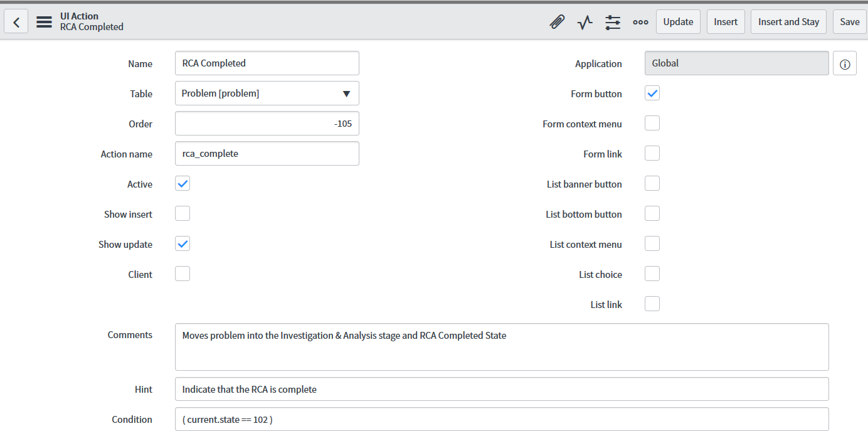Screen dimensions: 868x431
Task: Enable the Client checkbox
Action: pos(183,274)
